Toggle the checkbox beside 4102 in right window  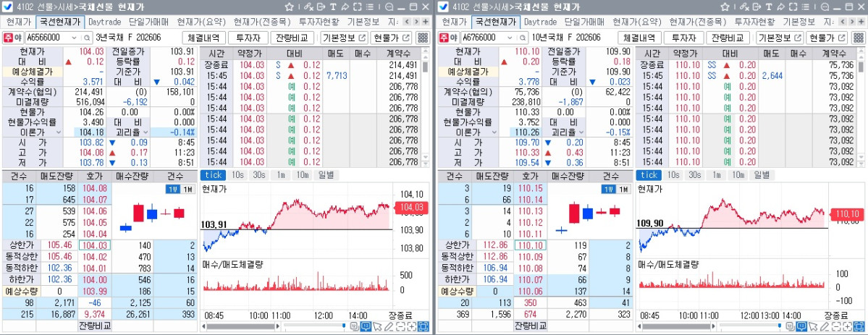[x=444, y=7]
